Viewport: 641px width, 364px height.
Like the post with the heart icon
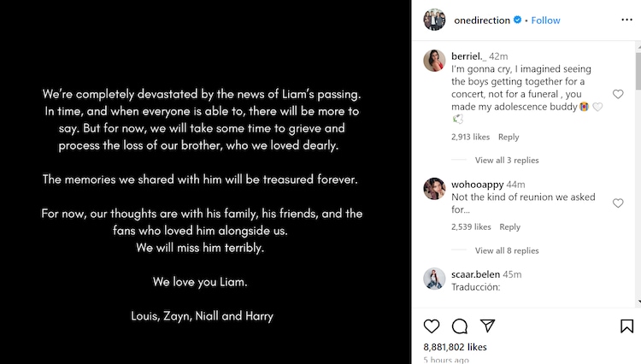(x=432, y=326)
